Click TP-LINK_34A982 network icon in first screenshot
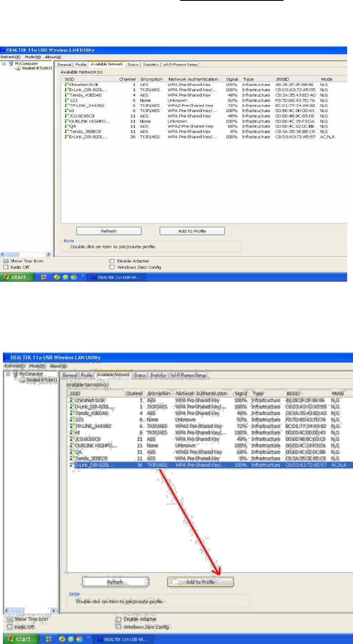 pos(67,106)
